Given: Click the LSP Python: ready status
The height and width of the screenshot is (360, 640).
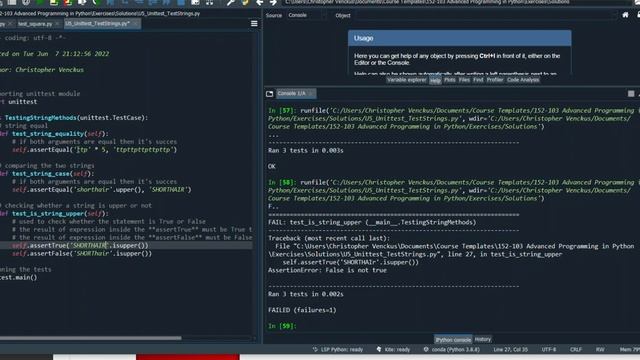Looking at the screenshot, I should click(338, 349).
